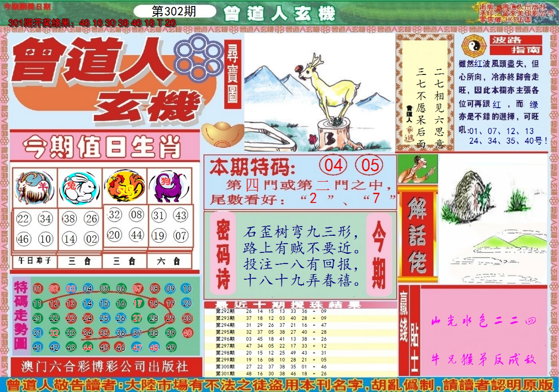
Task: Click circled number 44 under the rooster
Action: 137,235
